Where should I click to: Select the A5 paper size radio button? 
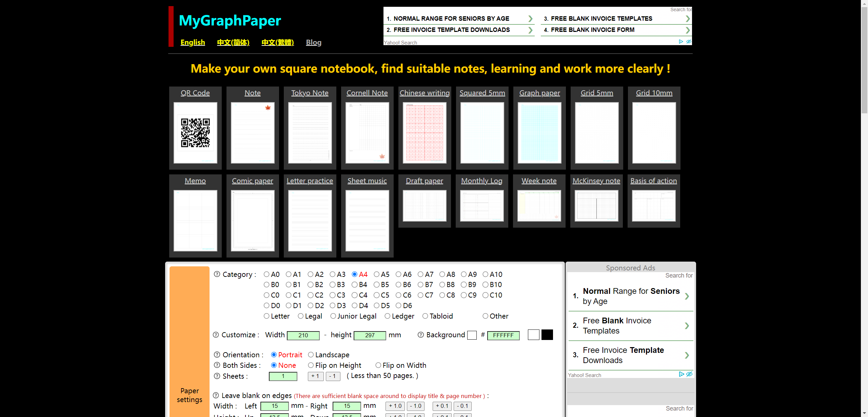377,274
